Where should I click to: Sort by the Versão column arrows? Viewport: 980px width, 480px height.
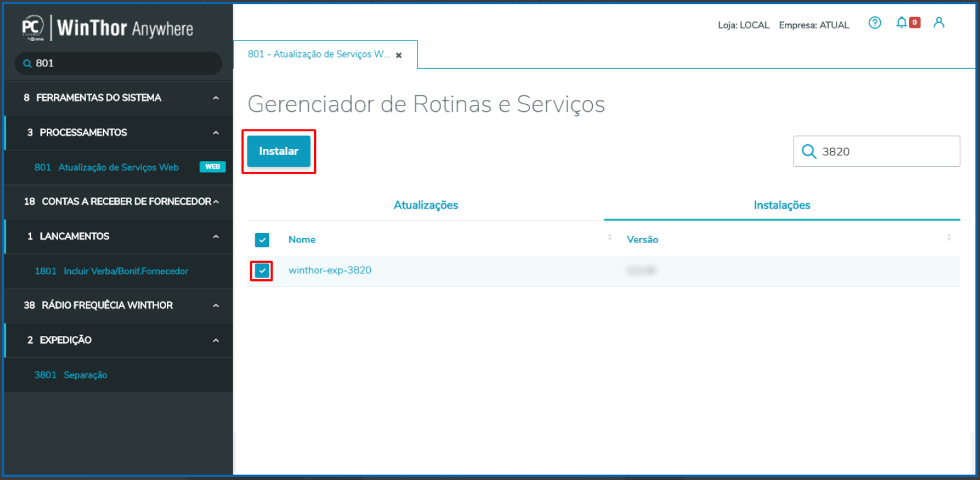tap(948, 237)
